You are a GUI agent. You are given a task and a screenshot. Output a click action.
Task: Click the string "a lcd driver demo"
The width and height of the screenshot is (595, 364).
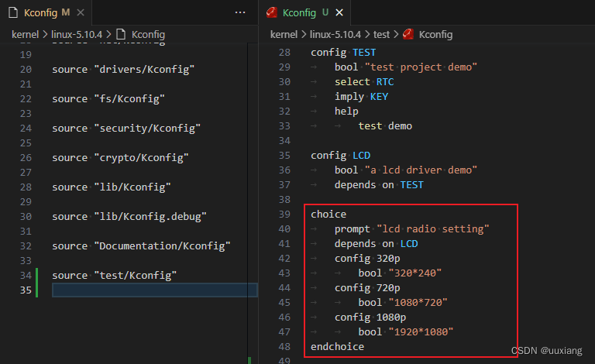point(421,170)
